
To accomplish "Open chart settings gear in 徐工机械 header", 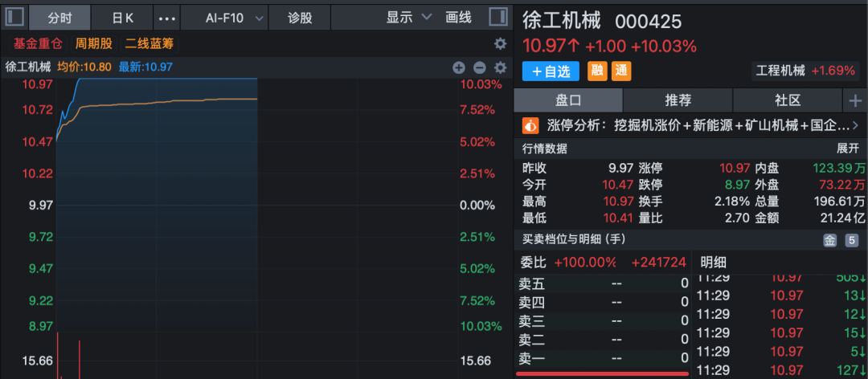I will pyautogui.click(x=501, y=67).
